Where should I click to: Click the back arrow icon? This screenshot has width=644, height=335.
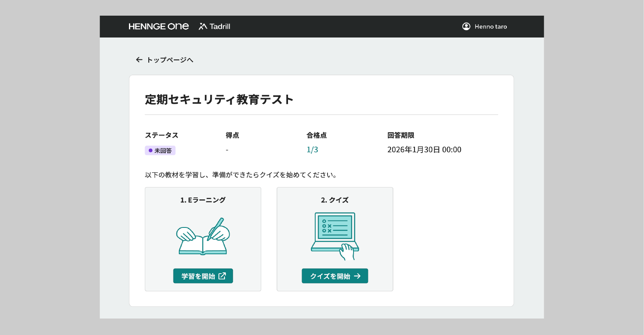coord(139,60)
